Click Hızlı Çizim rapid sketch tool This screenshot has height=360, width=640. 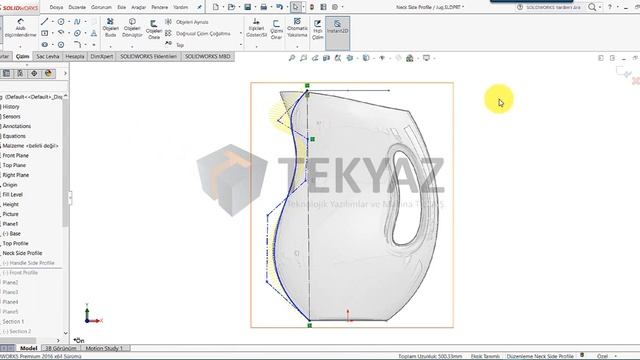(x=318, y=30)
